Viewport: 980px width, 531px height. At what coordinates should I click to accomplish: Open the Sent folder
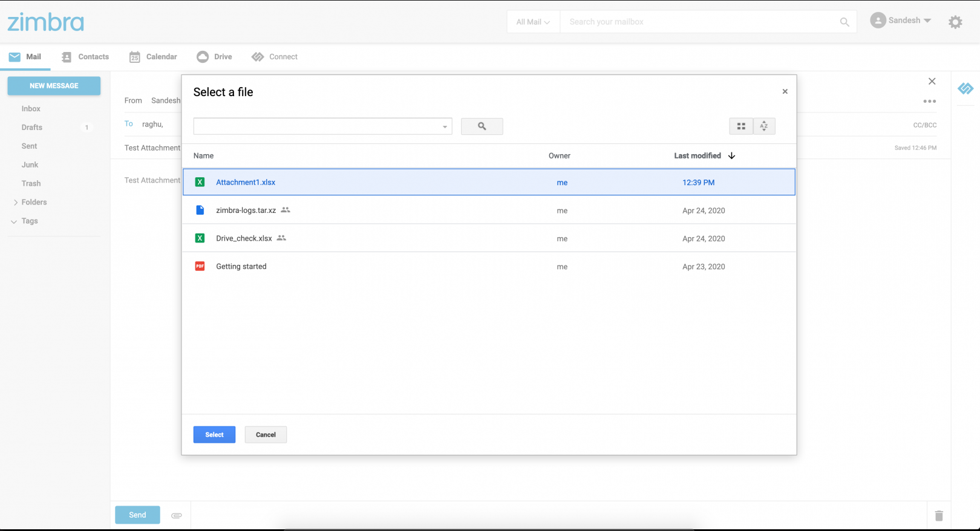pos(29,146)
